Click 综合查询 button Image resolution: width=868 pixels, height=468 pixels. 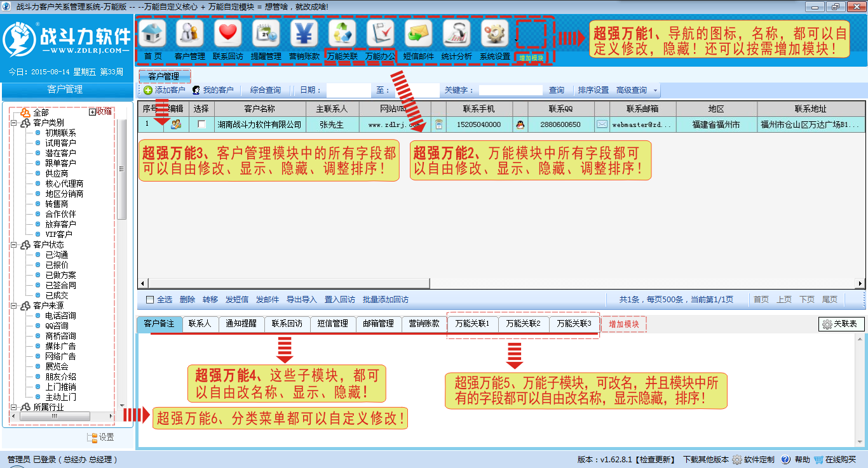[x=266, y=90]
